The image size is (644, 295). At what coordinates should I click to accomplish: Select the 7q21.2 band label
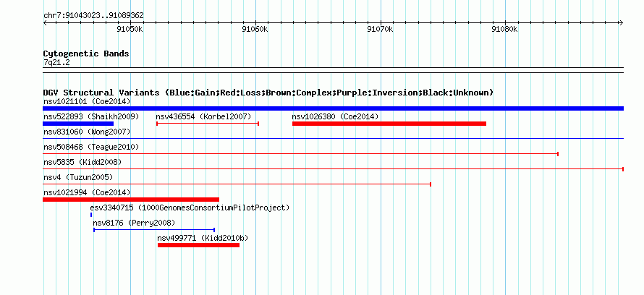click(x=56, y=62)
